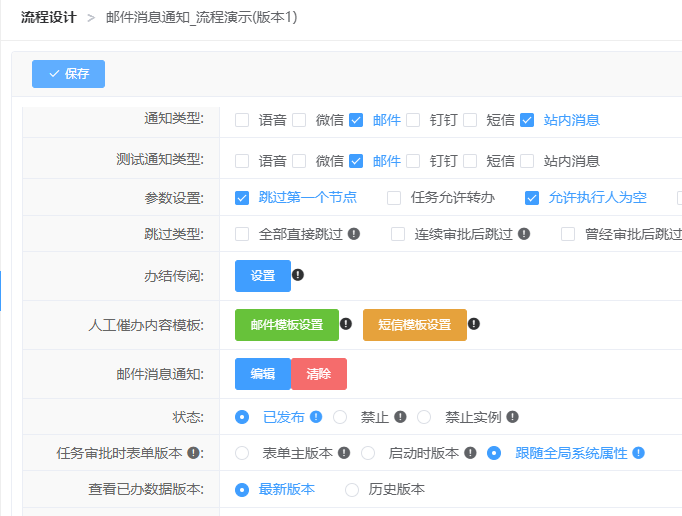Select 禁止 status radio button

pos(340,417)
